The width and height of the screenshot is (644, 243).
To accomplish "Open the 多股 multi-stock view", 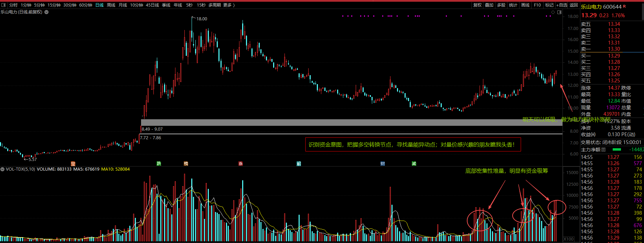I will (501, 5).
